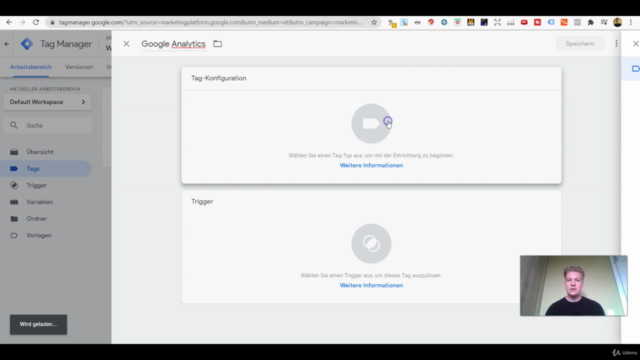Open Übersicht in the sidebar
640x360 pixels.
(40, 152)
